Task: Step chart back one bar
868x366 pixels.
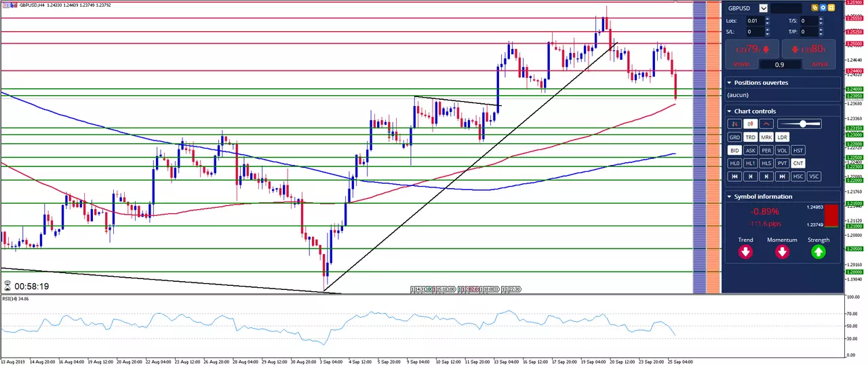Action: [751, 177]
